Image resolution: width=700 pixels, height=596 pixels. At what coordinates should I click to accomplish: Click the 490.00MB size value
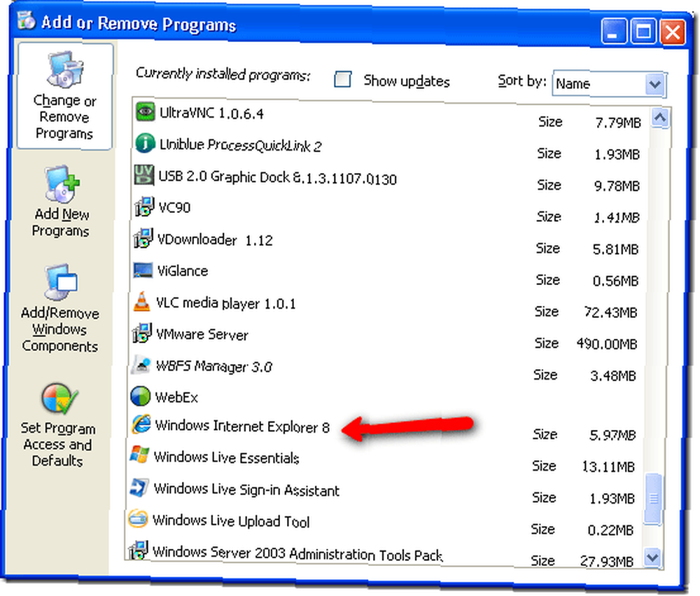[606, 344]
